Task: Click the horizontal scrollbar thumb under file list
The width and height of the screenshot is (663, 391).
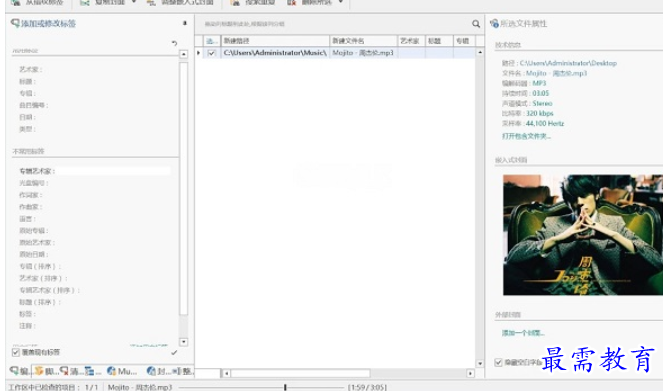Action: pyautogui.click(x=300, y=373)
